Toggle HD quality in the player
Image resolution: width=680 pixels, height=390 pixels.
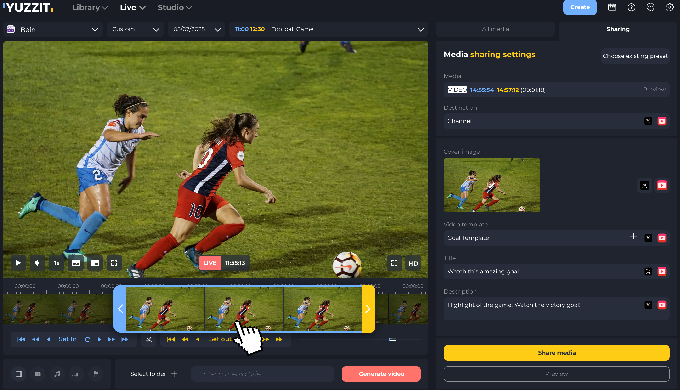tap(413, 263)
